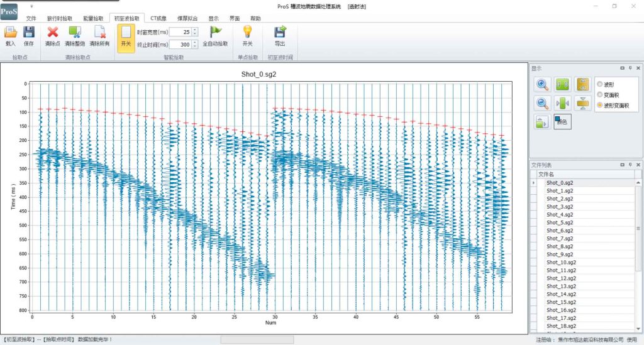Toggle the 单点拾取 lightbulb 开关
The width and height of the screenshot is (644, 345).
(x=247, y=36)
